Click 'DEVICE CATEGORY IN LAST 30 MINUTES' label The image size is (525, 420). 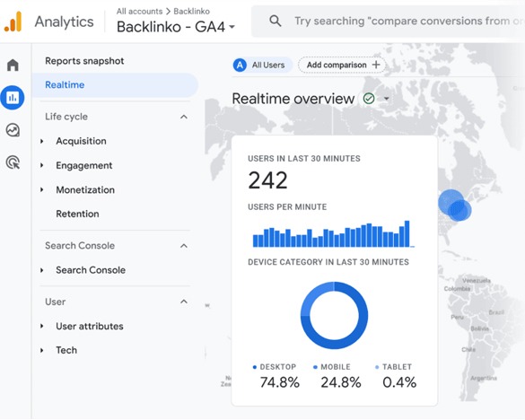pyautogui.click(x=328, y=262)
